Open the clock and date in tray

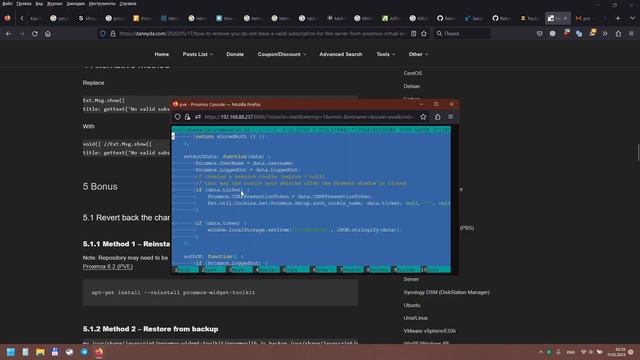(616, 352)
